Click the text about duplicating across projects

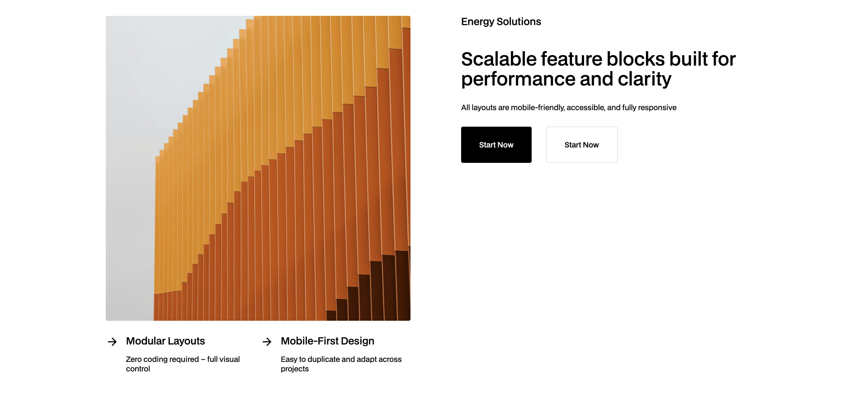tap(341, 363)
